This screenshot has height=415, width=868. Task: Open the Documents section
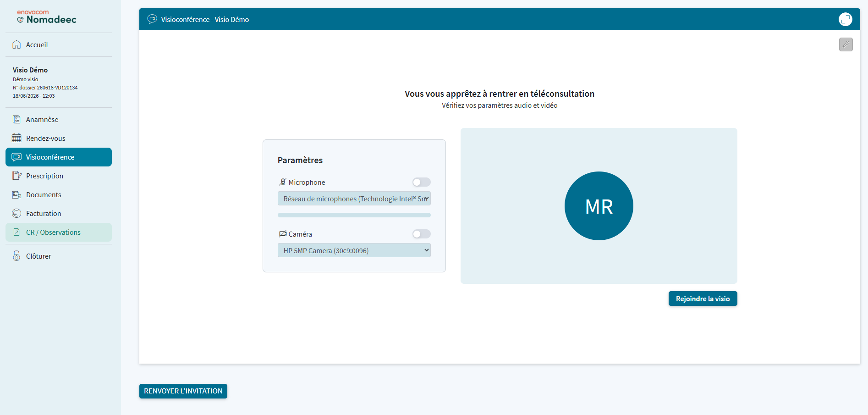(59, 194)
